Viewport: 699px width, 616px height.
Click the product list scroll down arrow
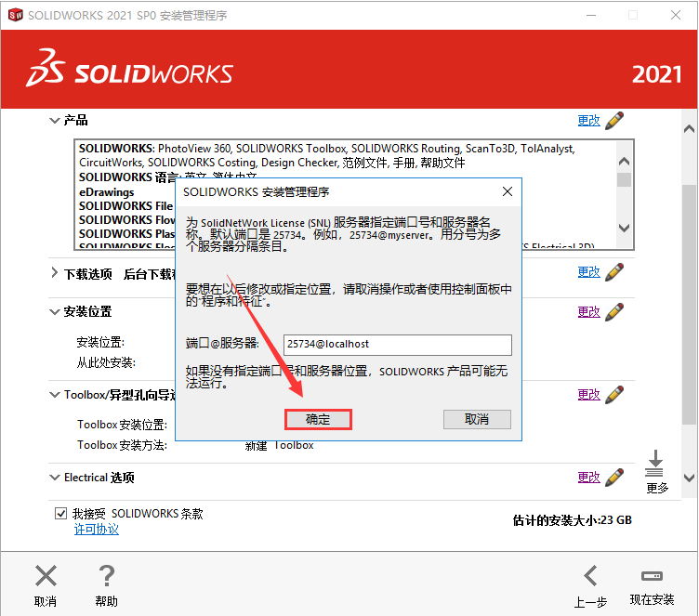click(624, 228)
